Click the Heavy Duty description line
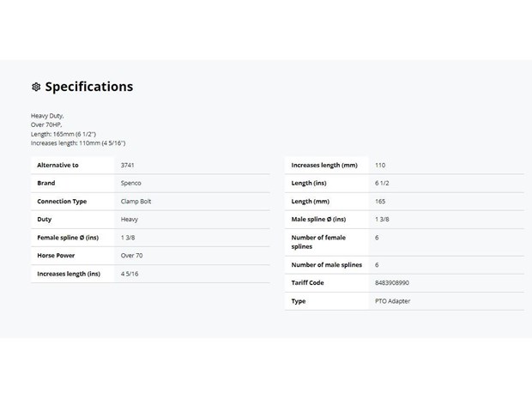The image size is (532, 399). pos(47,116)
